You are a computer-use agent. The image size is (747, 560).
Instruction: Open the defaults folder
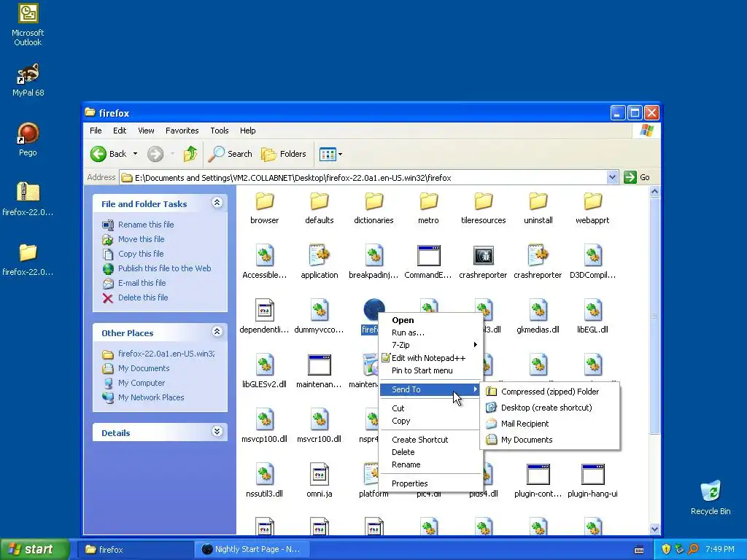[320, 208]
